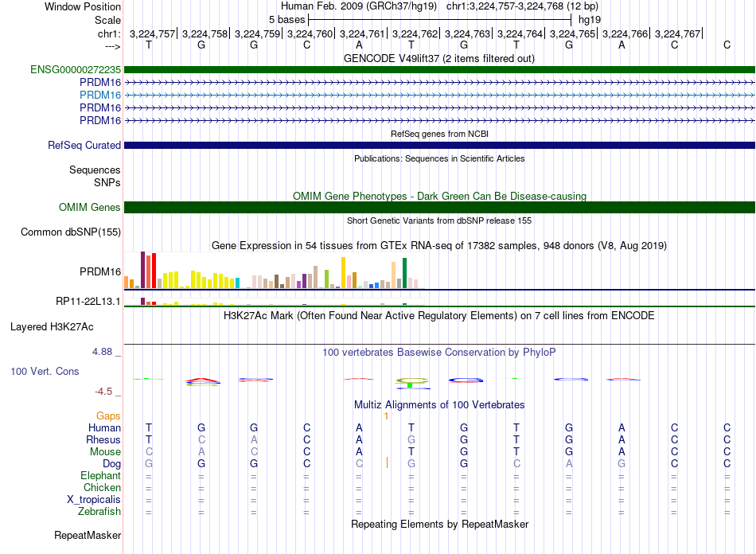756x554 pixels.
Task: Click the Gaps row label
Action: 108,416
